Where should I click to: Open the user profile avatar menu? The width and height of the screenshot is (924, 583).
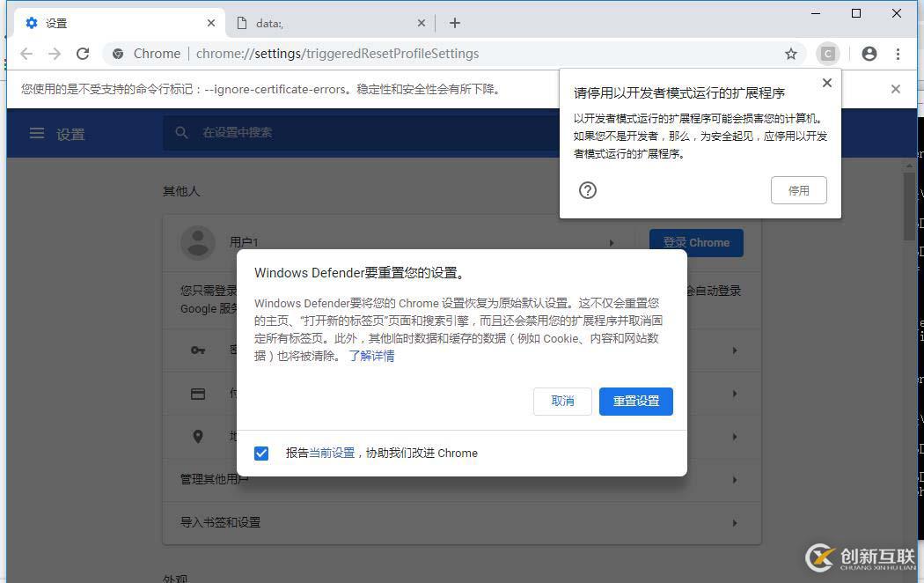[869, 54]
